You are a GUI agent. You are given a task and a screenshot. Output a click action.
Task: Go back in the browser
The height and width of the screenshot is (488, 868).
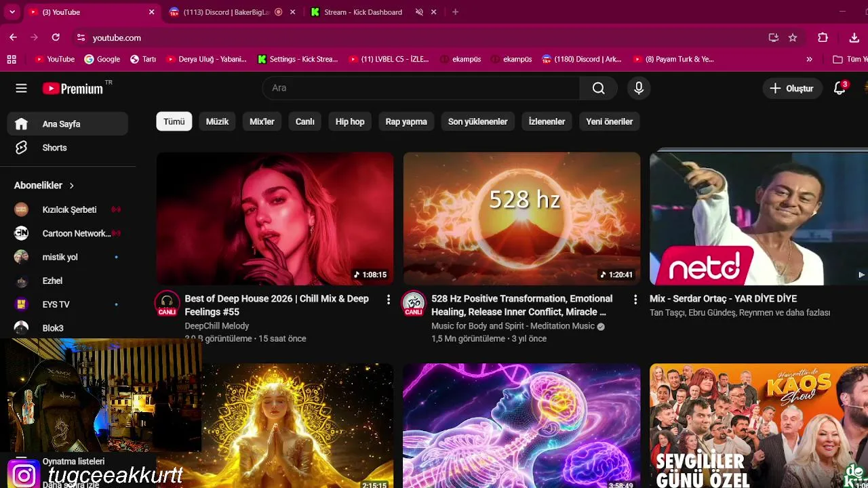coord(13,38)
